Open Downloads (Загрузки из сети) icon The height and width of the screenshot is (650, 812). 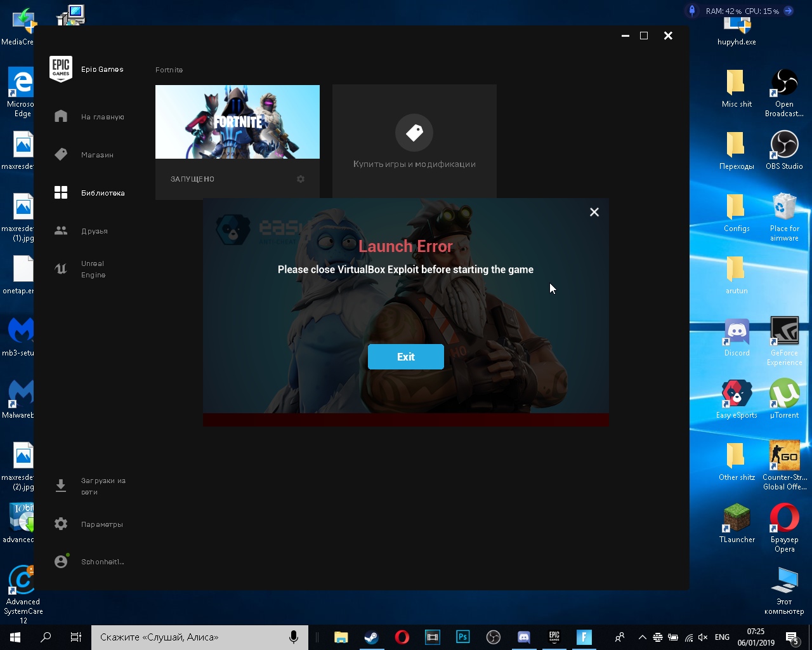61,486
